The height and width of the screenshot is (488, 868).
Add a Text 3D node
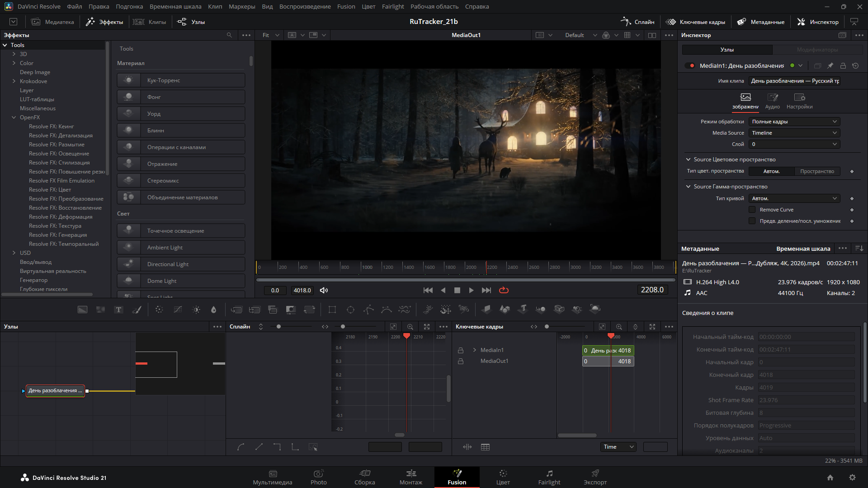pyautogui.click(x=523, y=309)
